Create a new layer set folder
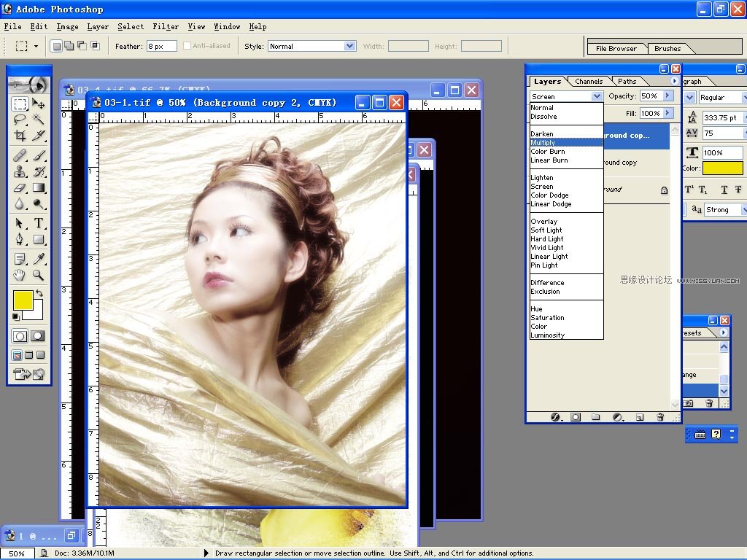This screenshot has width=747, height=560. [x=595, y=417]
